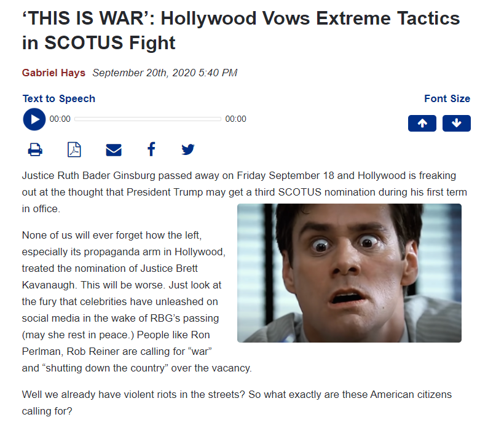Click the publication date text
The width and height of the screenshot is (504, 425).
pyautogui.click(x=165, y=73)
